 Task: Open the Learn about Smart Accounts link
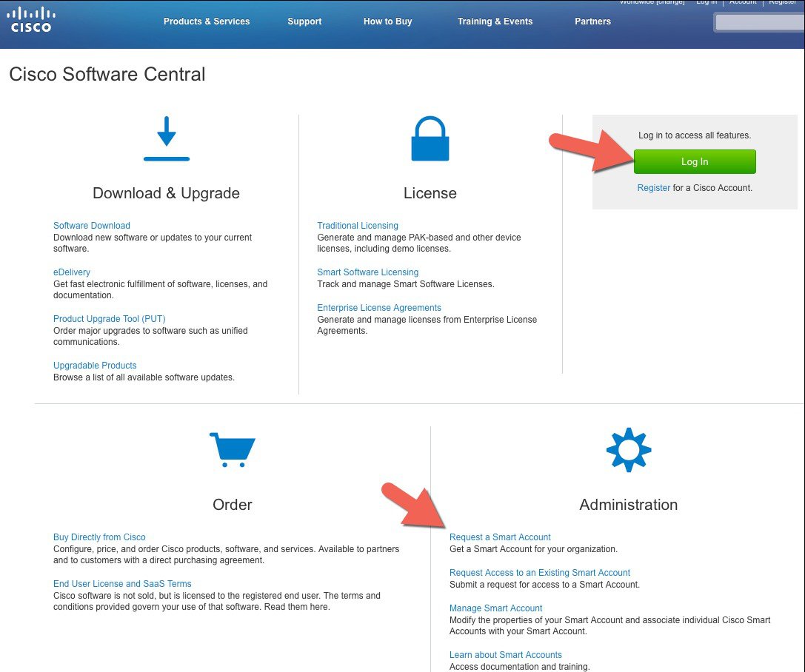(x=506, y=654)
